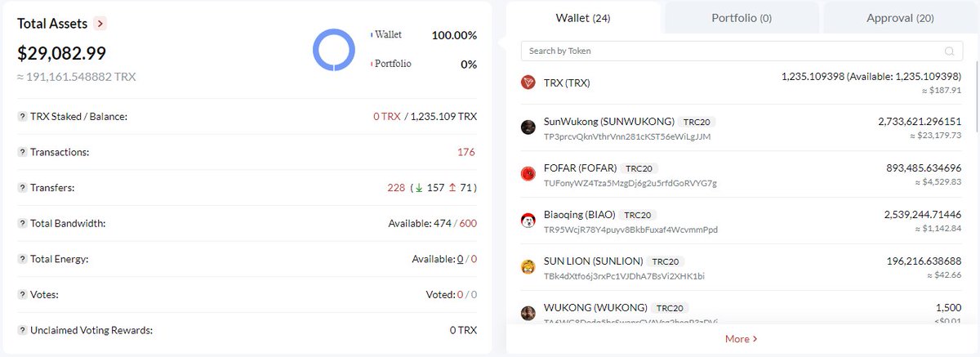Screen dimensions: 980x357
Task: Click the outgoing transfers count 71
Action: point(465,188)
